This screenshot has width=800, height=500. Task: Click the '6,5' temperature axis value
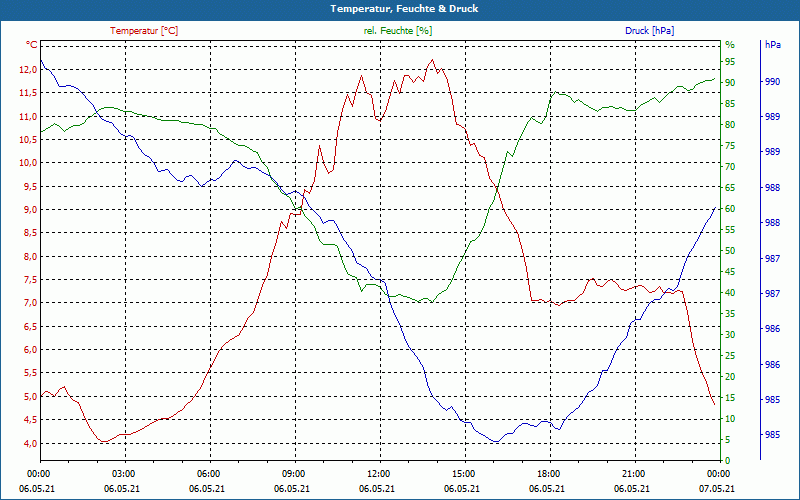[31, 327]
